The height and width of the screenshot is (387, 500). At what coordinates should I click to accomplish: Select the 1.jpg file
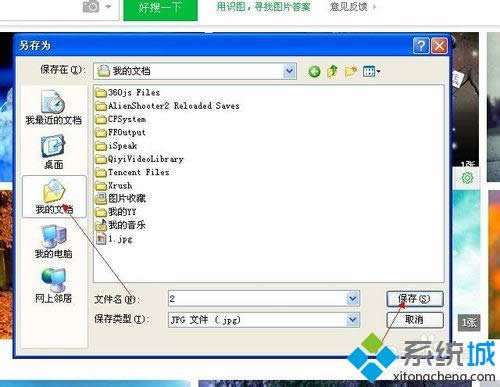tap(114, 239)
